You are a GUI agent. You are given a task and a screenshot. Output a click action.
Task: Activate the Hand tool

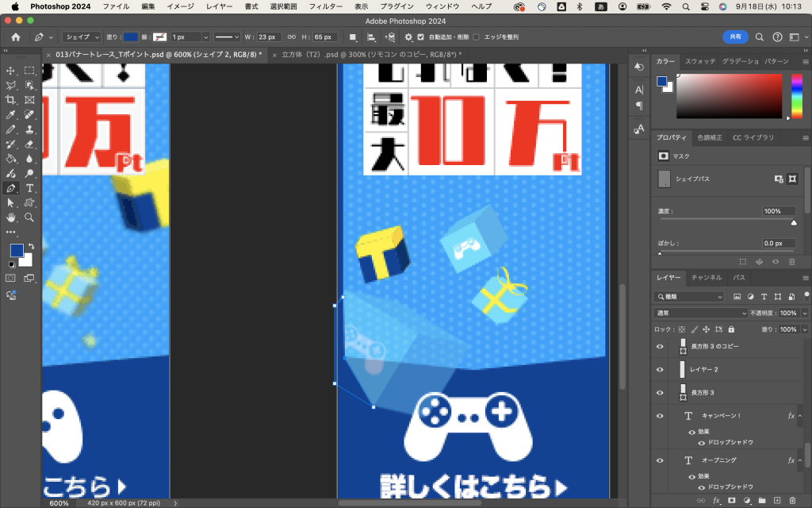pos(11,217)
